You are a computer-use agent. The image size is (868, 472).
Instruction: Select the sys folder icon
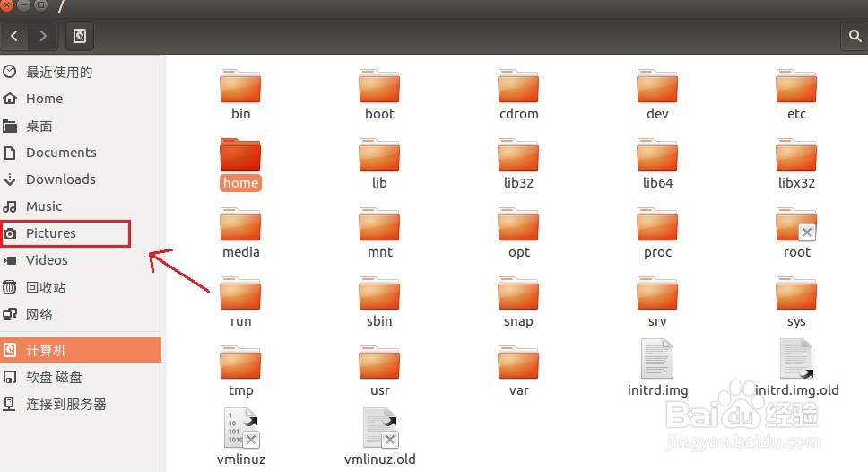click(x=796, y=293)
